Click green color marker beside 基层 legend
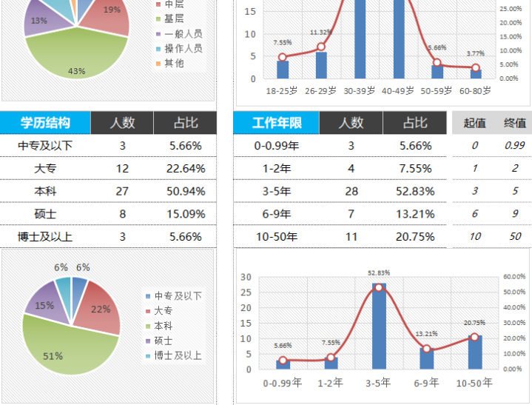Image resolution: width=532 pixels, height=405 pixels. pyautogui.click(x=158, y=19)
